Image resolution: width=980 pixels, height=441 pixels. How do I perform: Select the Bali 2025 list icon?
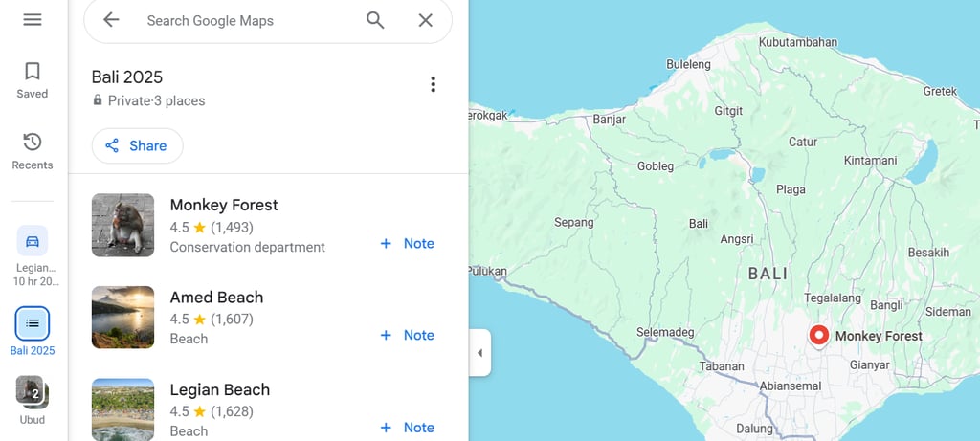click(33, 324)
